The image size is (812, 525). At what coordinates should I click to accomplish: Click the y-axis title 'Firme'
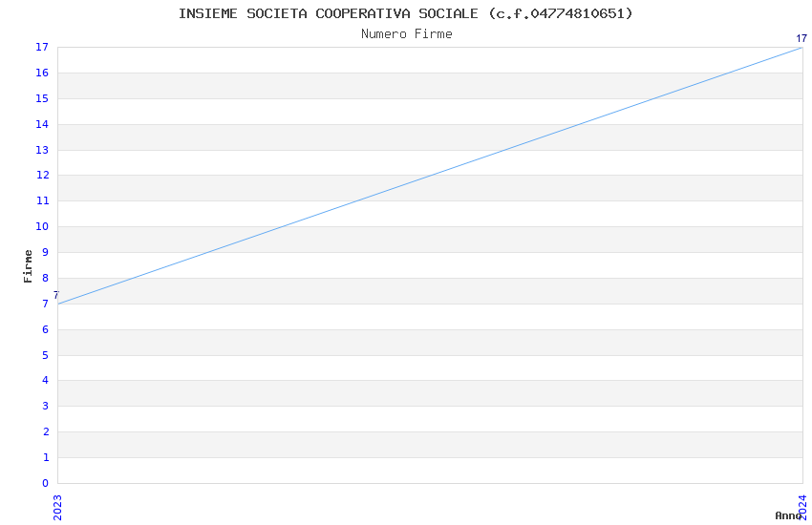pos(28,266)
